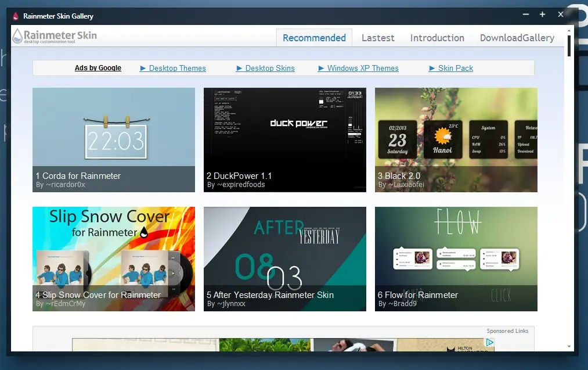
Task: Open the Lastest tab
Action: [x=378, y=38]
